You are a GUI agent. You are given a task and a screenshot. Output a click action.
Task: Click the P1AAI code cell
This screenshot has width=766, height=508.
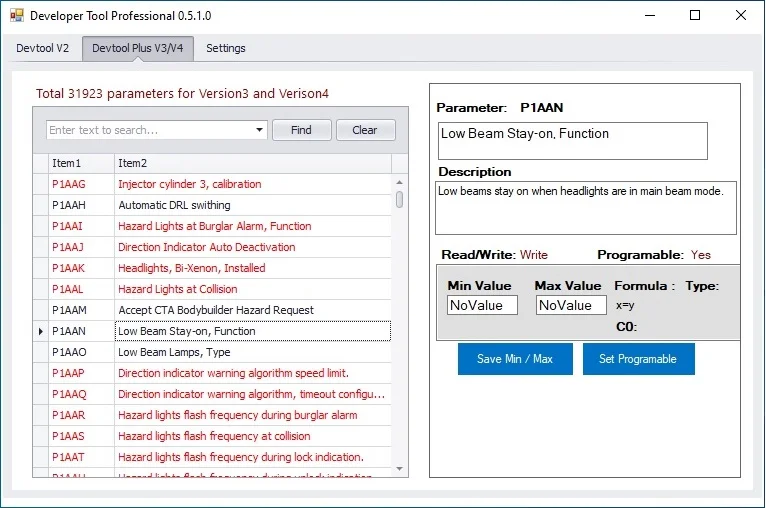click(x=82, y=226)
